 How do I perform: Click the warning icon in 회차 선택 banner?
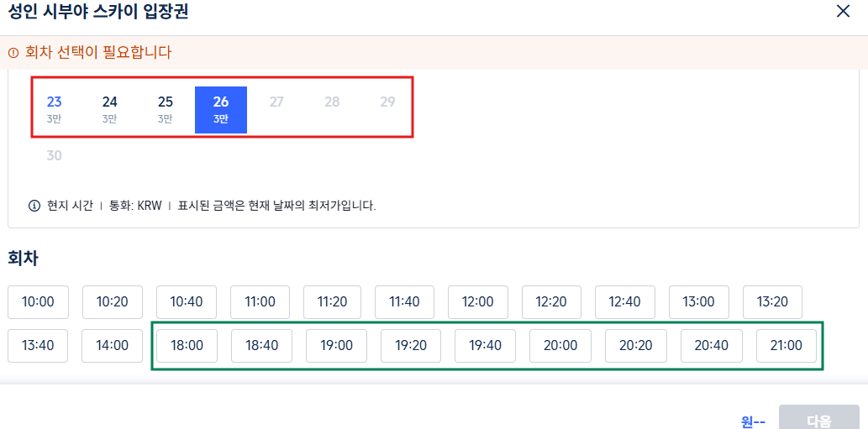(13, 53)
